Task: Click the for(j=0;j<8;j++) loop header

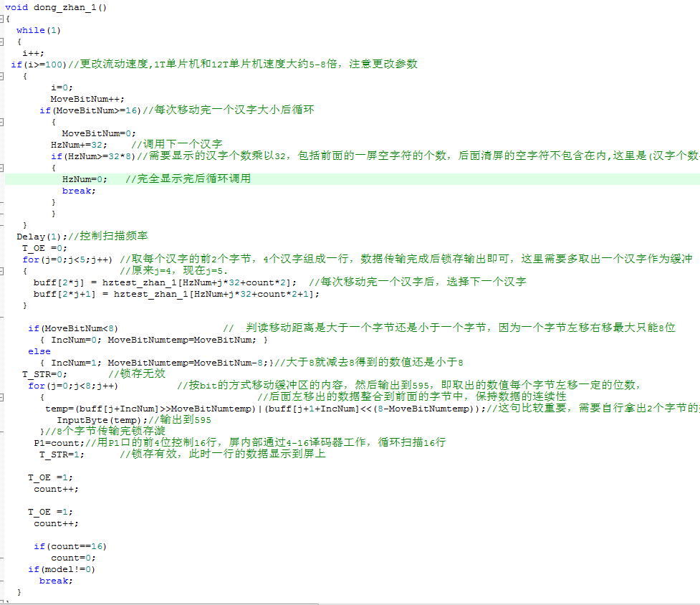Action: 73,386
